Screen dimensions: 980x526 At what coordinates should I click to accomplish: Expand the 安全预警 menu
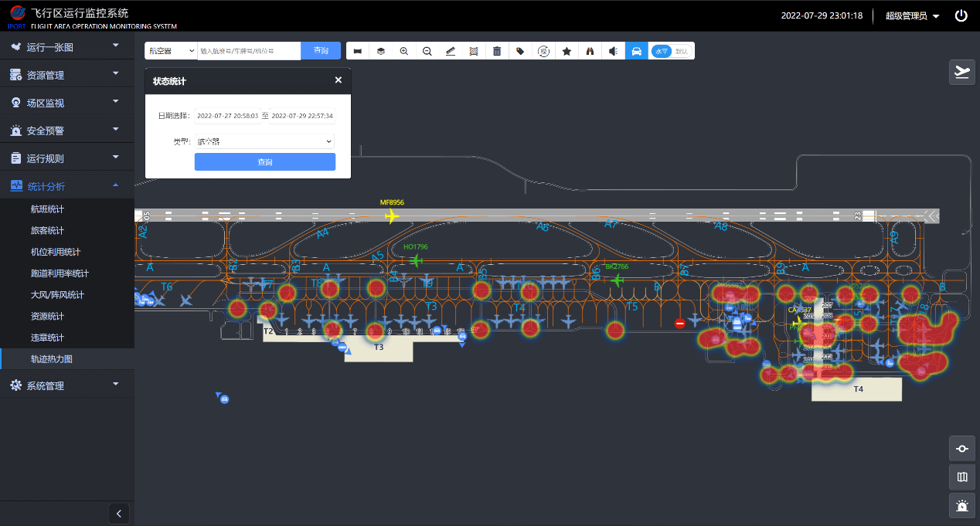(67, 131)
